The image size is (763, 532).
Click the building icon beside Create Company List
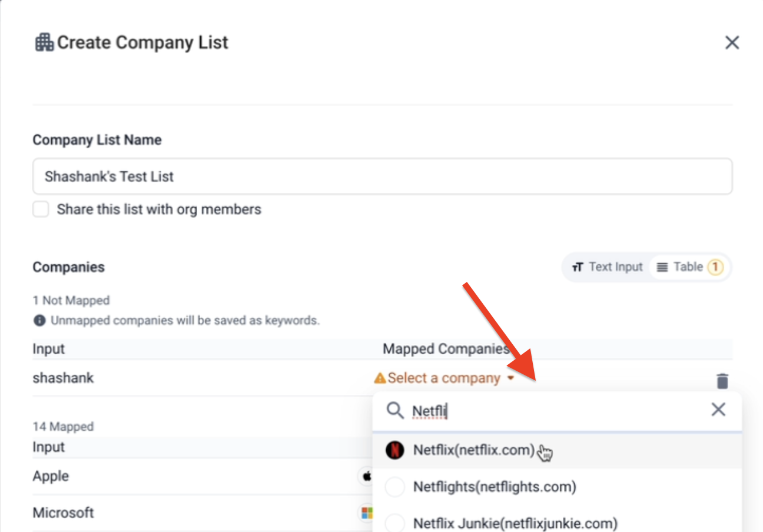tap(44, 42)
